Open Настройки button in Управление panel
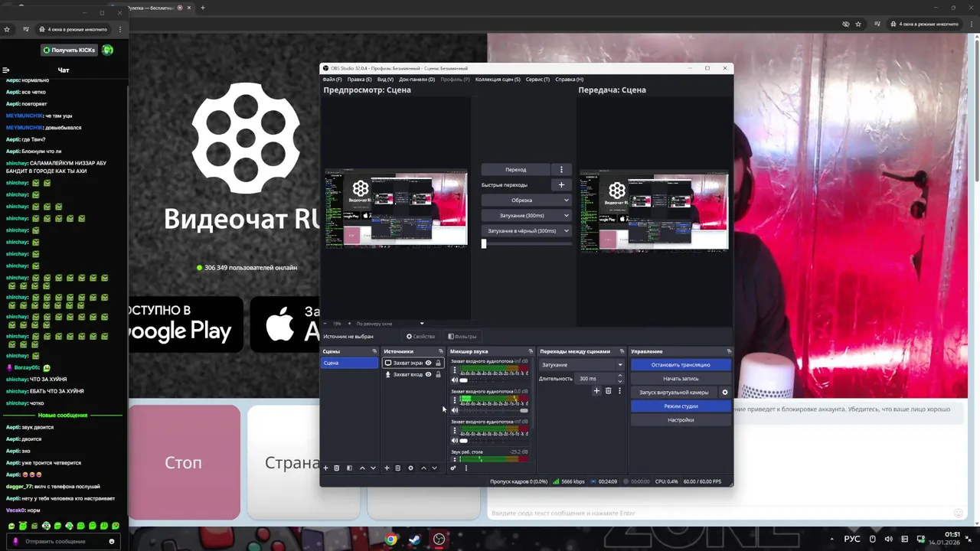Screen dimensions: 980x551 point(681,420)
